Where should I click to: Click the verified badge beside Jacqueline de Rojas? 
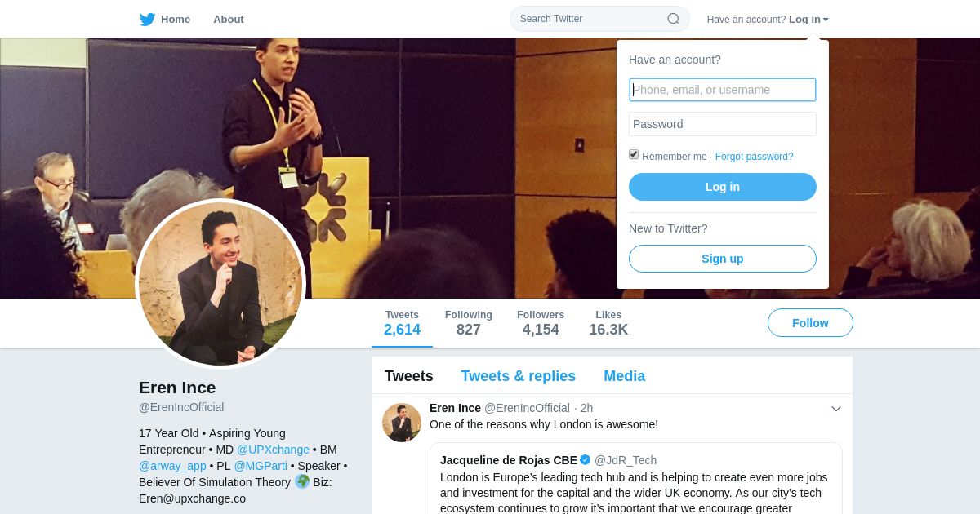tap(585, 460)
